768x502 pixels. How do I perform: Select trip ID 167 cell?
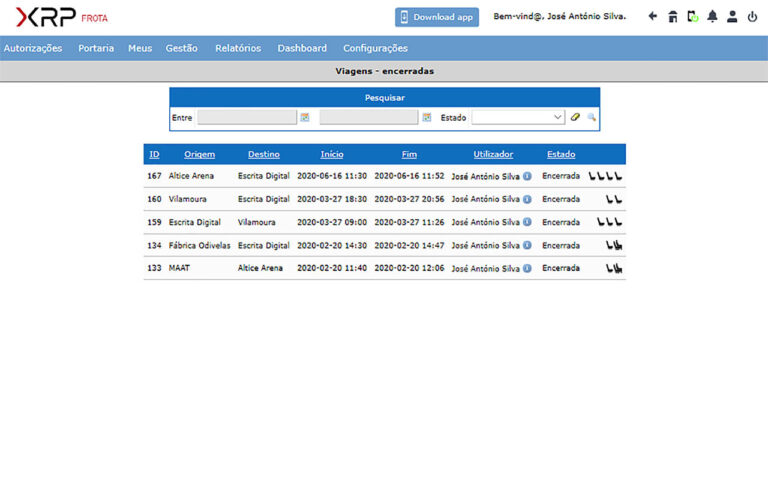[154, 176]
